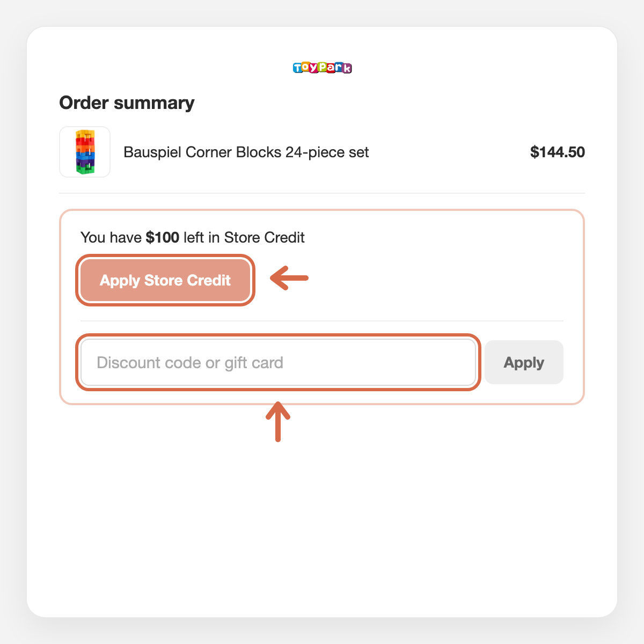Click the letter k block in ToyPark logo
644x644 pixels.
(x=347, y=68)
